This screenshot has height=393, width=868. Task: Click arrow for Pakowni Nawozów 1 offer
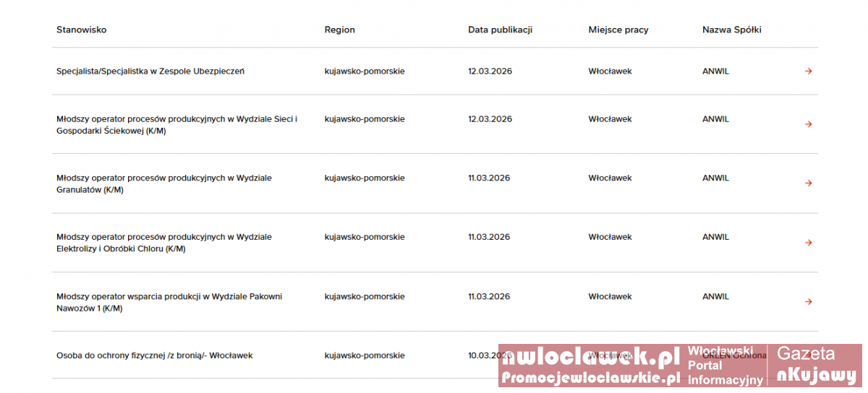point(809,302)
